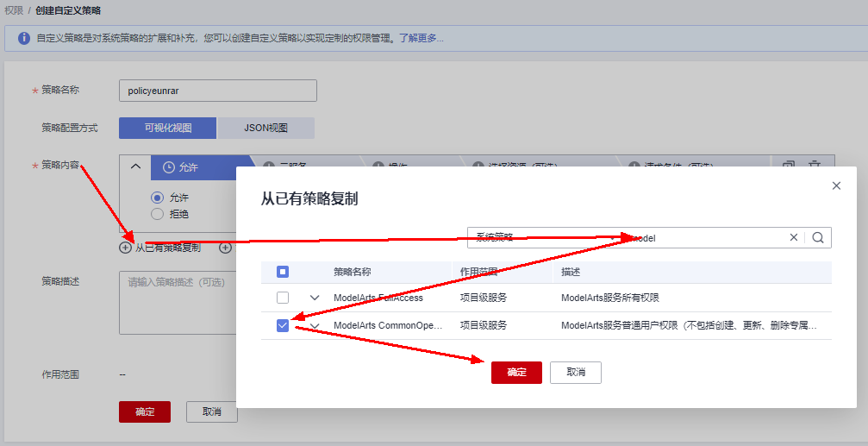The width and height of the screenshot is (868, 446).
Task: Click the copy icon on policy content row
Action: coord(789,166)
